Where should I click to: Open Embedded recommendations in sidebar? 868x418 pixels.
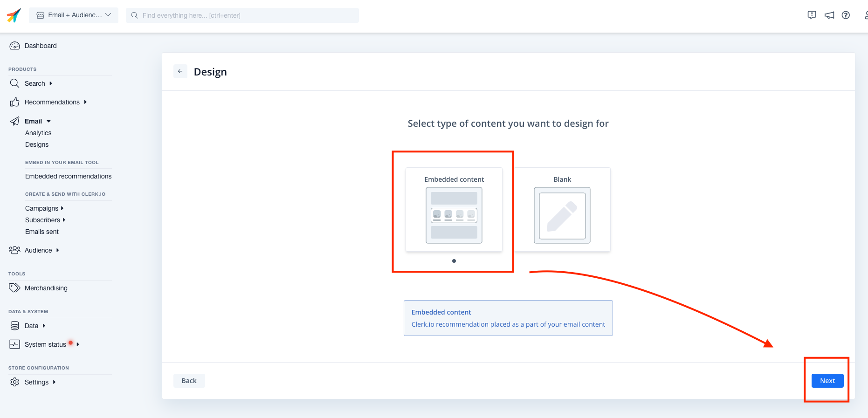[x=69, y=176]
